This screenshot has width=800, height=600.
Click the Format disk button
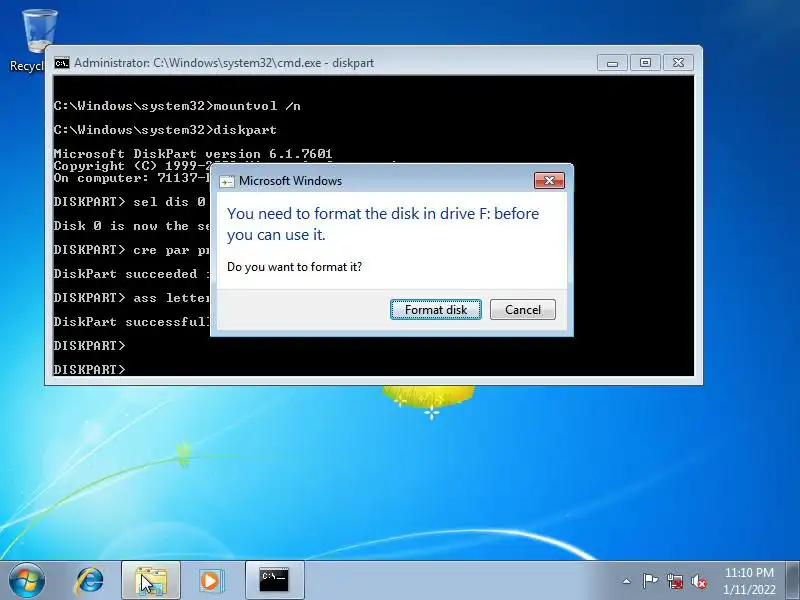point(436,310)
